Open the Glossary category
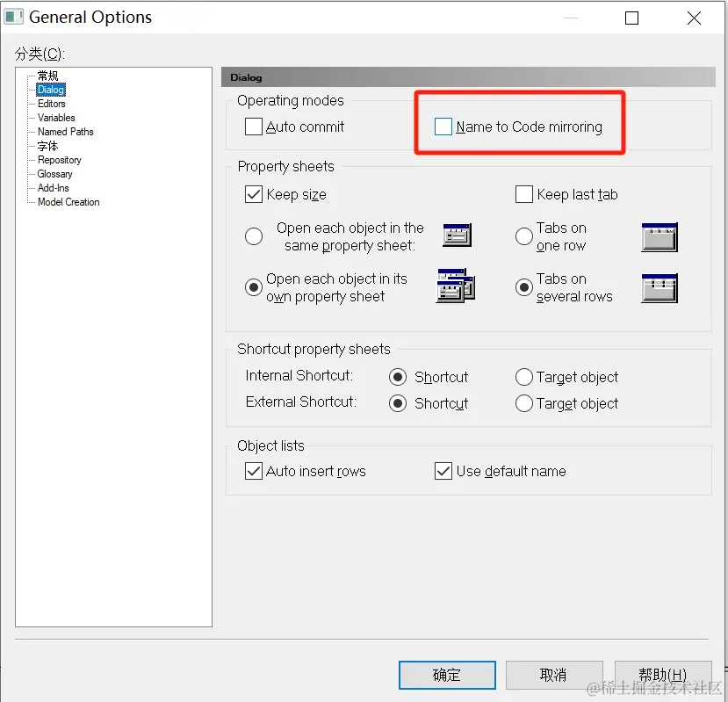 (x=54, y=174)
